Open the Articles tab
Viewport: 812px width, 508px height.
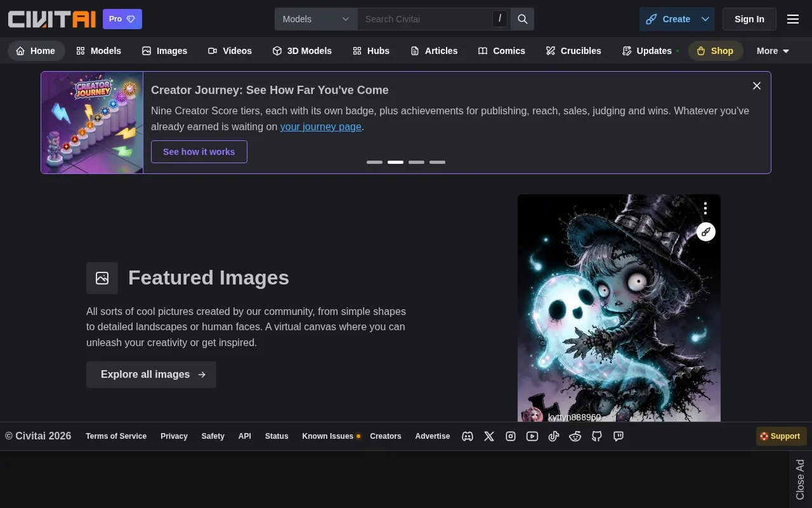pyautogui.click(x=434, y=51)
